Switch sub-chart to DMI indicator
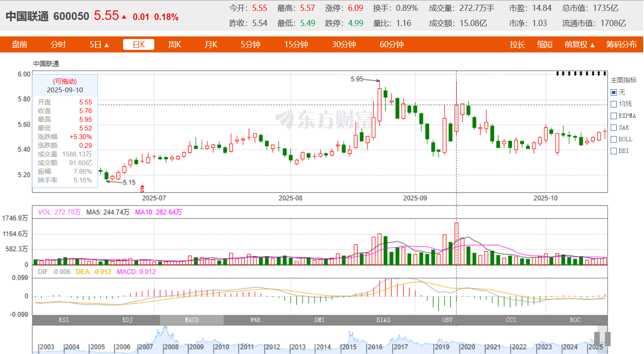644x354 pixels. (319, 320)
